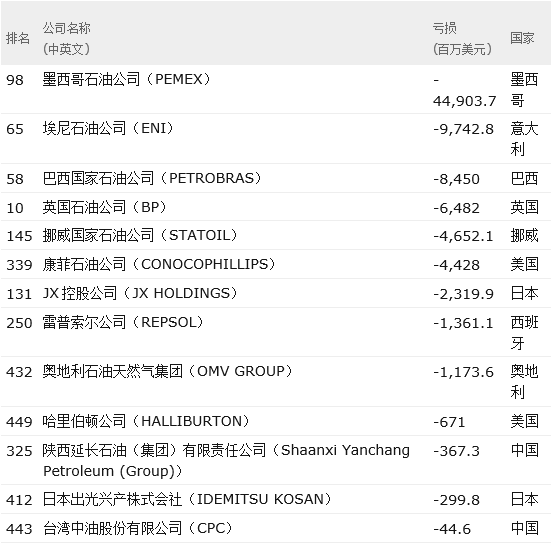Select the OMV GROUP company entry

click(x=168, y=371)
